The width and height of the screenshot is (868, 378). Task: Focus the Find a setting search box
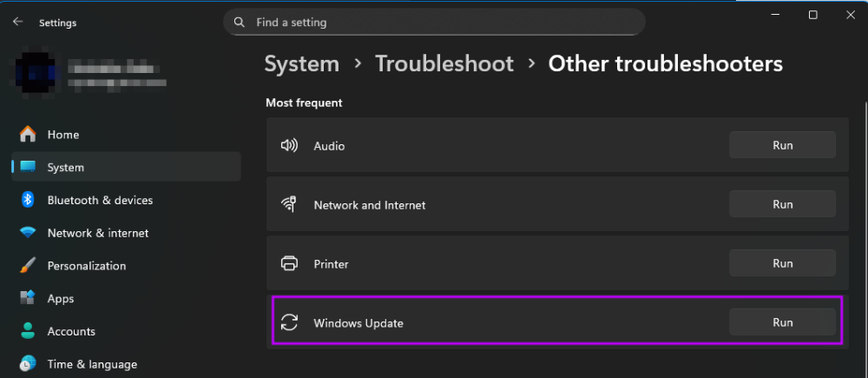pyautogui.click(x=435, y=23)
